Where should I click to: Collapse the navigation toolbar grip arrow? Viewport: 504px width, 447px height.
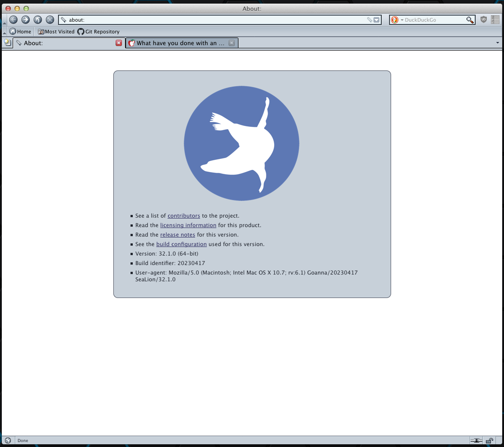coord(5,23)
